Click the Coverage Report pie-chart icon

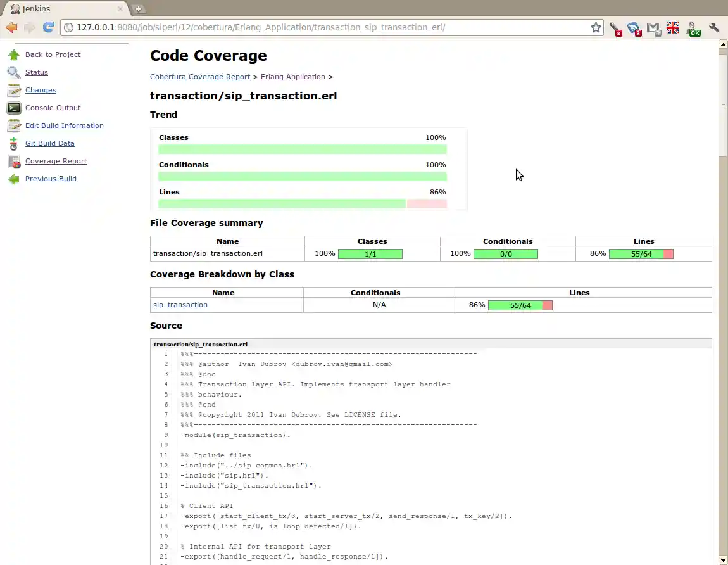pyautogui.click(x=14, y=161)
